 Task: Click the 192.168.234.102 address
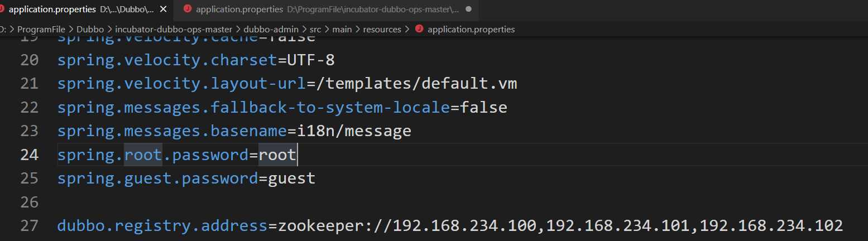(x=771, y=226)
